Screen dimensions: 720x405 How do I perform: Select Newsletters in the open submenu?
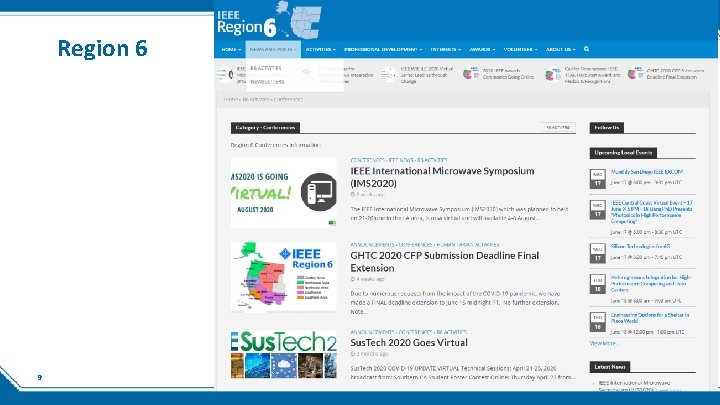click(267, 82)
